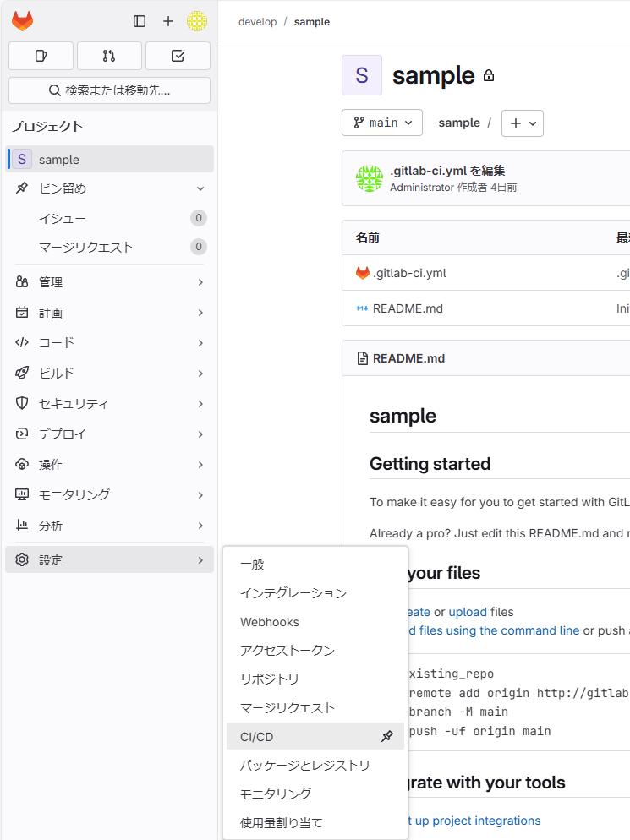Select Webhooks in settings flyout
Image resolution: width=630 pixels, height=840 pixels.
[x=315, y=621]
